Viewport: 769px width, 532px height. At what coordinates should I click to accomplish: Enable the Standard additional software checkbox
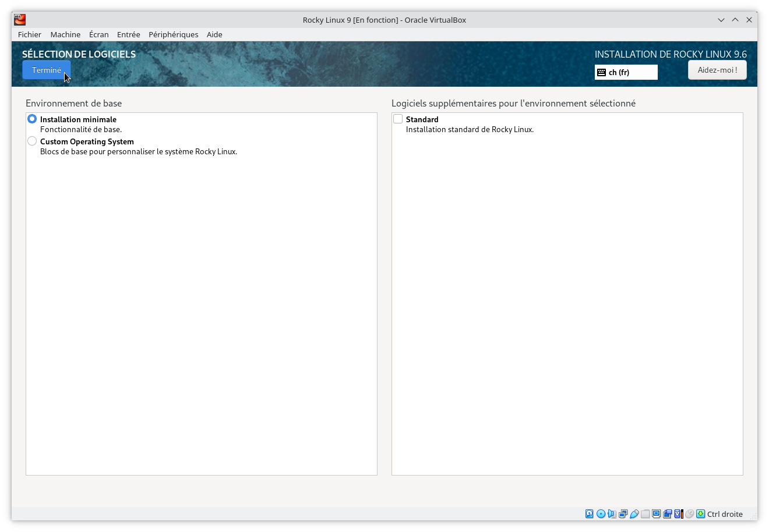click(398, 119)
